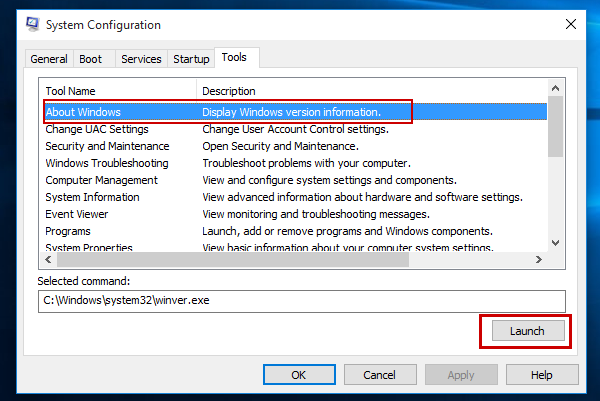Viewport: 600px width, 401px height.
Task: Click description 'Change User Account Control settings.'
Action: click(x=295, y=129)
